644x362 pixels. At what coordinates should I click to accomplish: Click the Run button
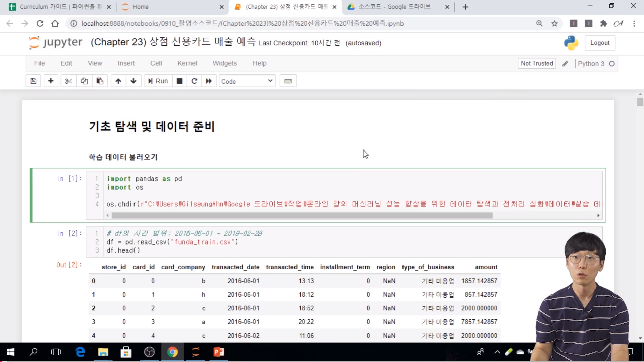(x=158, y=81)
